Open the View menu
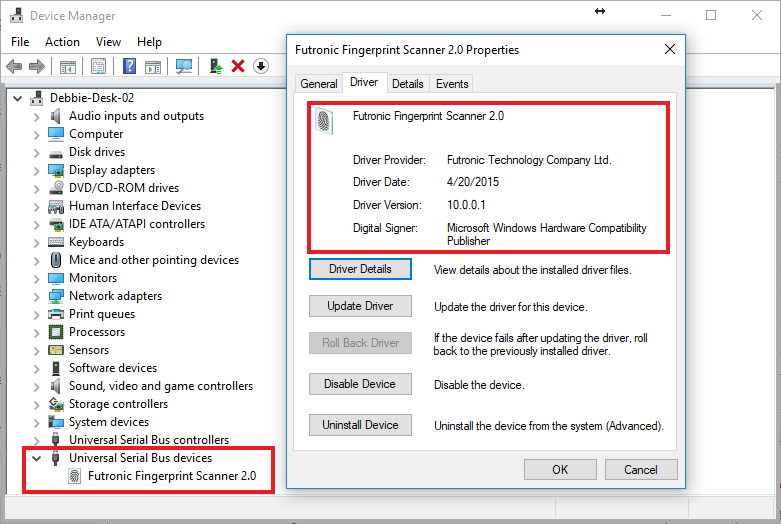The height and width of the screenshot is (524, 781). [108, 42]
